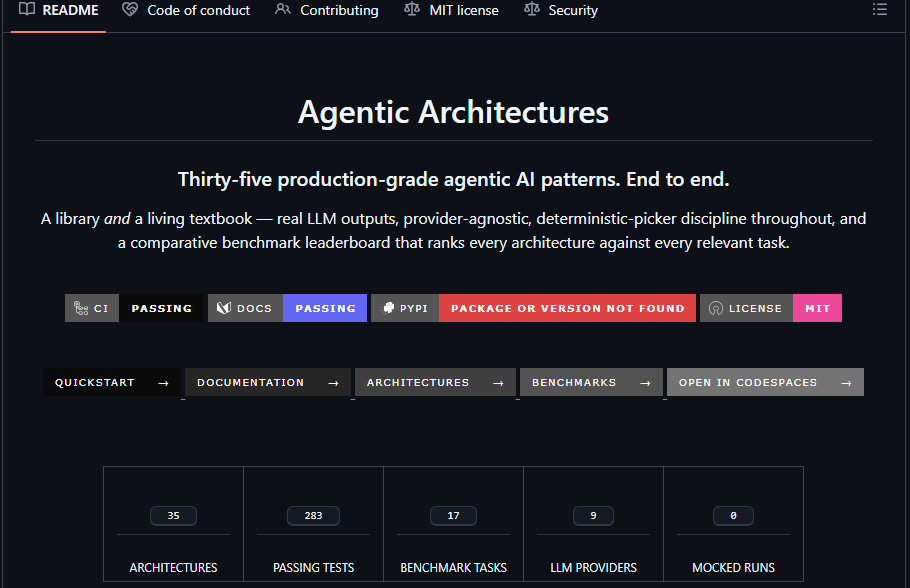
Task: Click the License badge logo icon
Action: coord(716,308)
